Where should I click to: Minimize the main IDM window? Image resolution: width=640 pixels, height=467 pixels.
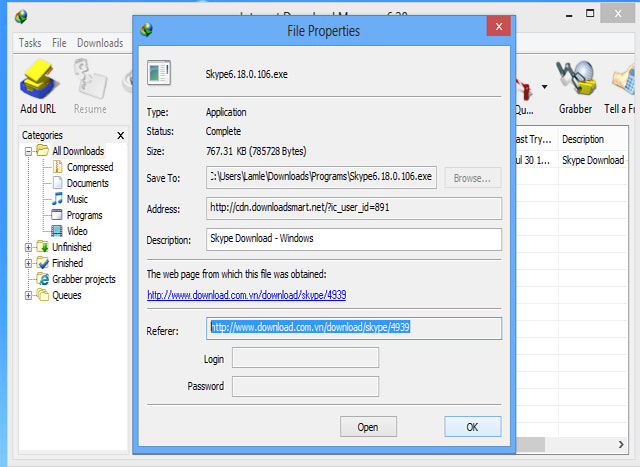coord(569,15)
